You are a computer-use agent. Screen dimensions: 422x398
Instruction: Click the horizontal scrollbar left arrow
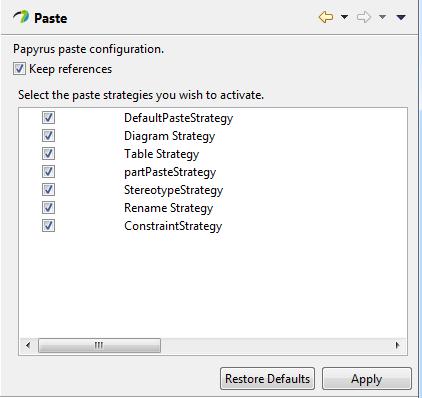click(x=28, y=345)
